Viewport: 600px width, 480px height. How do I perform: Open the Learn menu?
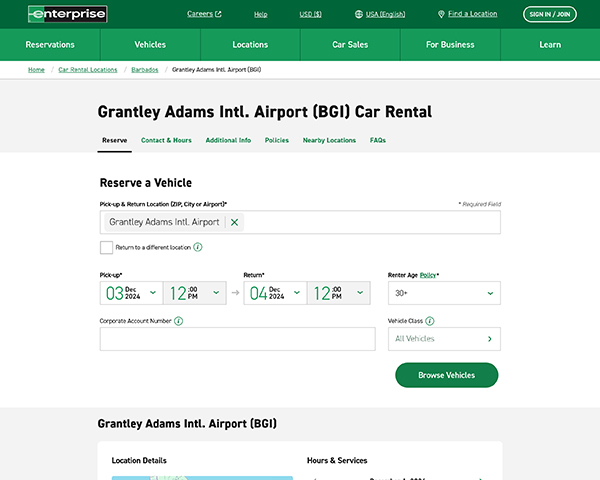tap(550, 45)
